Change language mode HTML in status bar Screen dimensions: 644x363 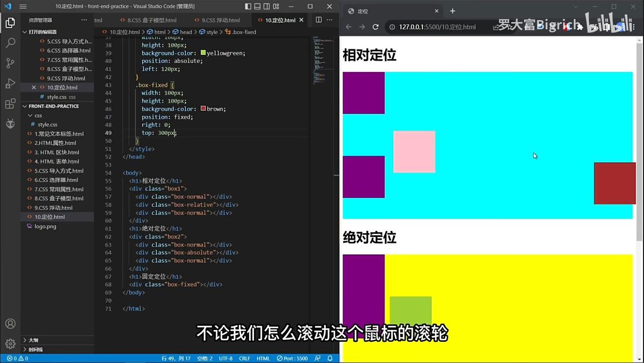263,358
